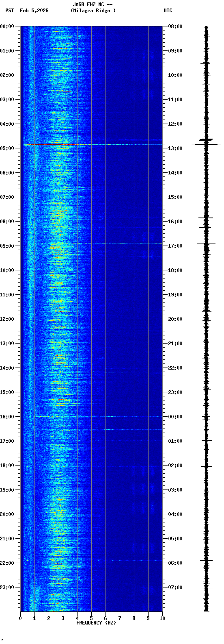Click the PST axis label 11:00
Viewport: 224px width, 644px height.
click(x=7, y=295)
